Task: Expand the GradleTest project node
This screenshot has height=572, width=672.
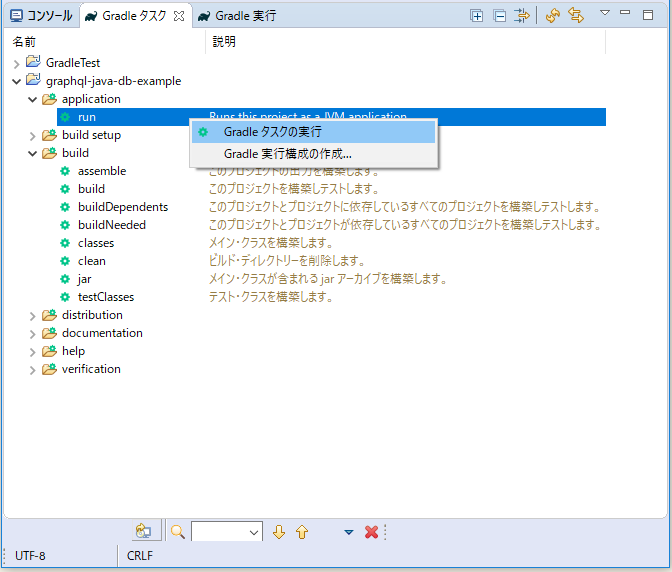Action: pyautogui.click(x=16, y=64)
